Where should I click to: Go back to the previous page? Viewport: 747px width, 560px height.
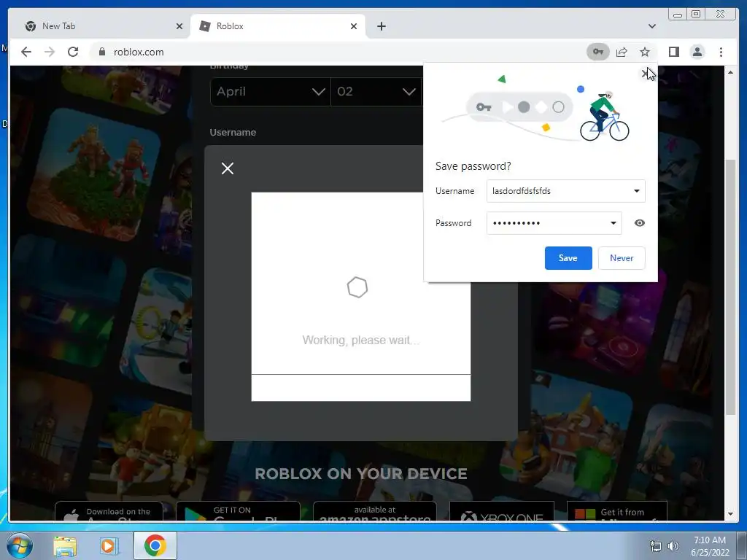[x=26, y=52]
